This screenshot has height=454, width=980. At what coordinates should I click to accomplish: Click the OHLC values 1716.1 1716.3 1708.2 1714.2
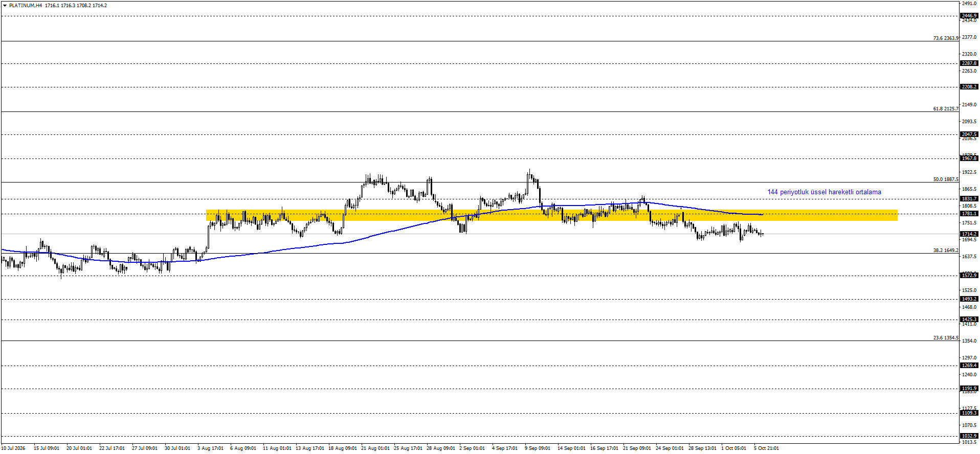(76, 5)
